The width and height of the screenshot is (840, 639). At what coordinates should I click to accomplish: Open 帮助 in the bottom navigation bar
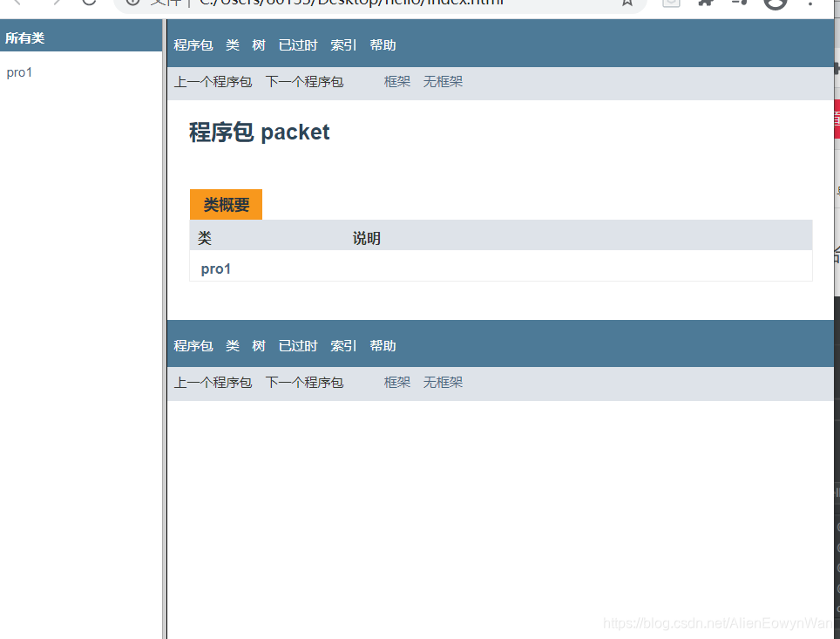click(383, 346)
